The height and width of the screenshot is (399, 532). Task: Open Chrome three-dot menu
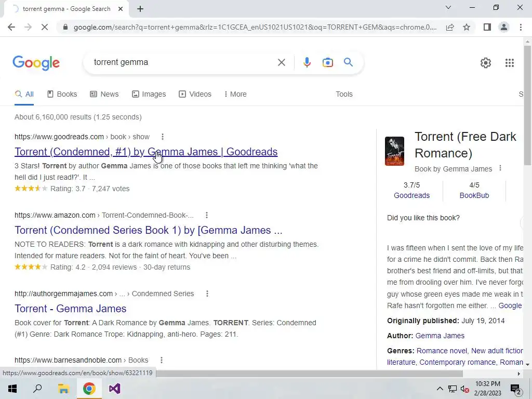click(521, 27)
